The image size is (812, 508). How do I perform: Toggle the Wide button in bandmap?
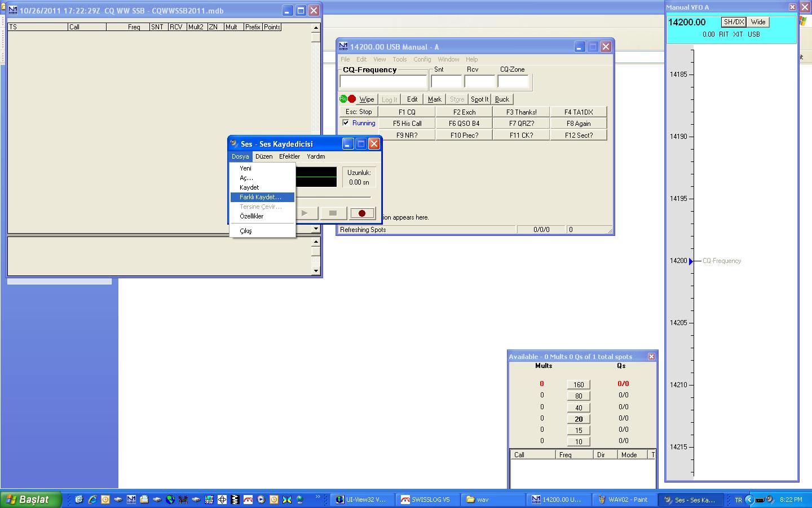pyautogui.click(x=758, y=22)
